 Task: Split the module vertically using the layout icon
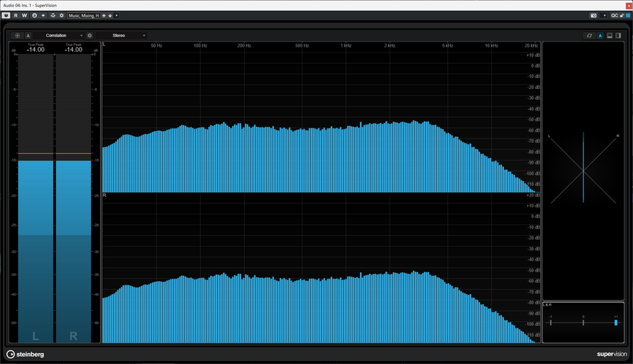(618, 36)
